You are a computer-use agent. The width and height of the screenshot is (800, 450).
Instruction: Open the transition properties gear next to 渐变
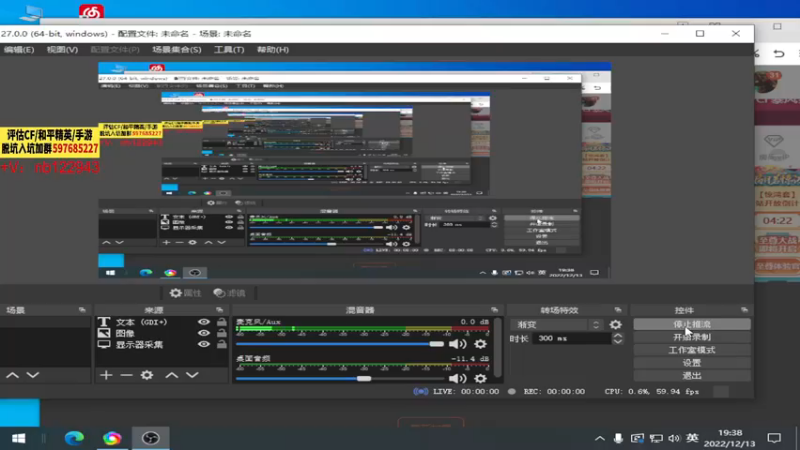616,324
